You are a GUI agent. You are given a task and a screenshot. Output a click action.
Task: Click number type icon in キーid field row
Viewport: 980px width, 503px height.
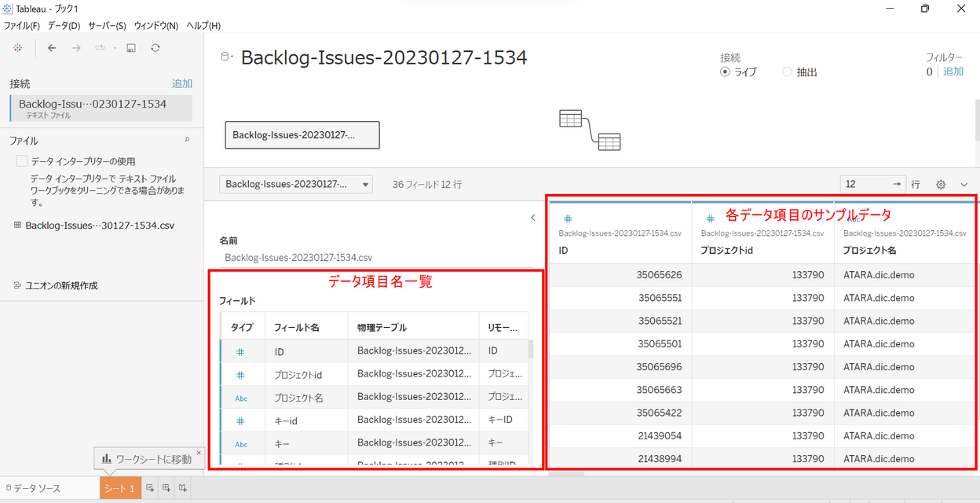point(241,421)
